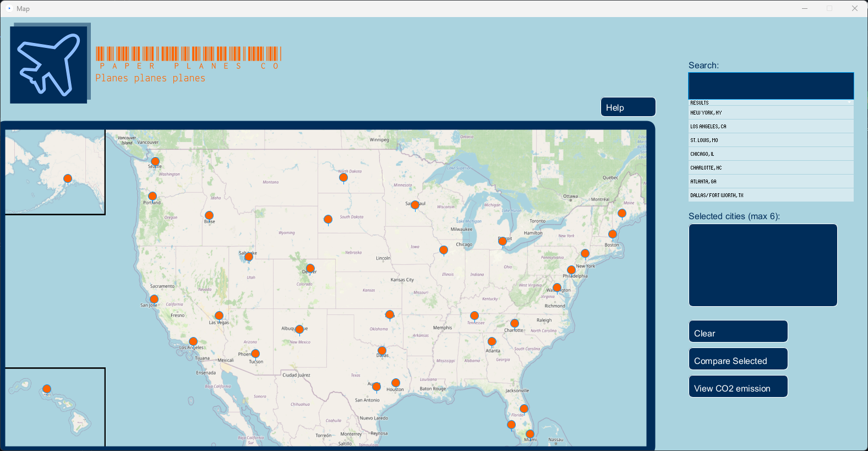
Task: Open View CO2 emission
Action: tap(738, 387)
